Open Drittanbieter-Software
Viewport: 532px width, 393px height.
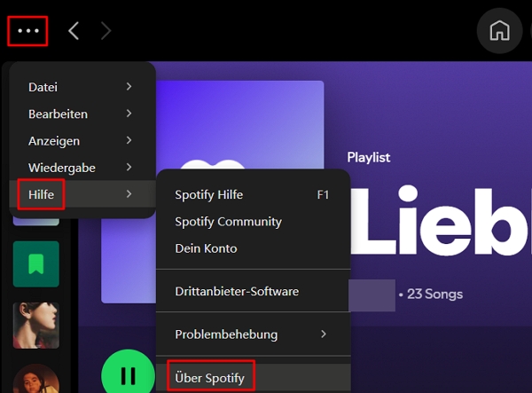pyautogui.click(x=253, y=291)
